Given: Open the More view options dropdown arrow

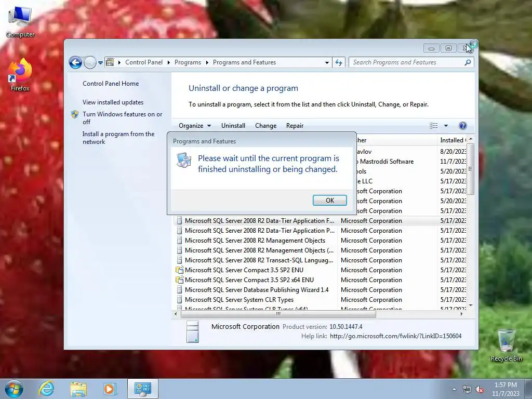Looking at the screenshot, I should [x=446, y=126].
